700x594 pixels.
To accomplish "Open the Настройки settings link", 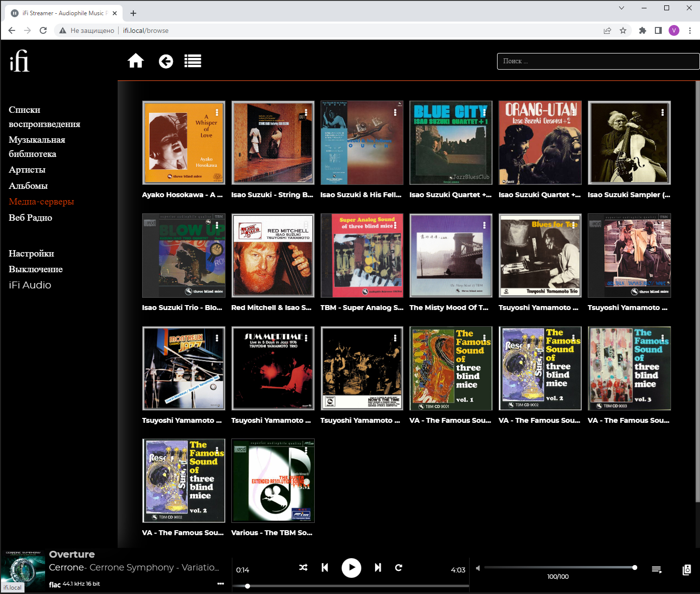I will click(31, 254).
